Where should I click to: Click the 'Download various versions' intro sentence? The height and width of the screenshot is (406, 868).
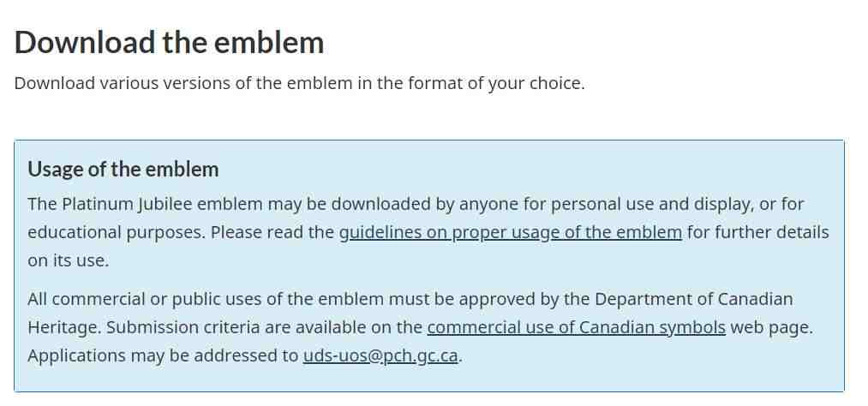300,84
